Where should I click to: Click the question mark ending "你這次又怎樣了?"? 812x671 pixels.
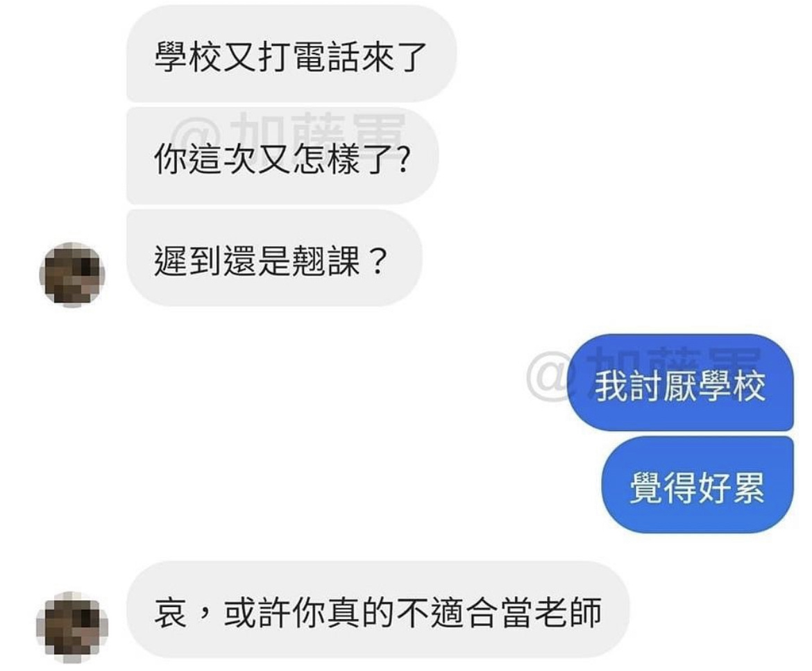403,158
